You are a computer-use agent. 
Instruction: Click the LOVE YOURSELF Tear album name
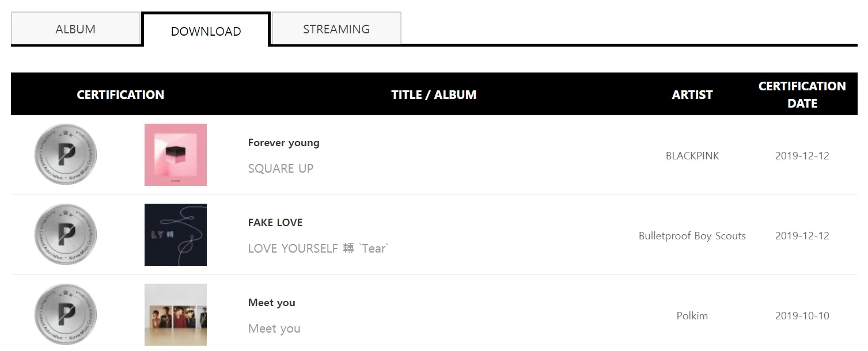pyautogui.click(x=319, y=249)
